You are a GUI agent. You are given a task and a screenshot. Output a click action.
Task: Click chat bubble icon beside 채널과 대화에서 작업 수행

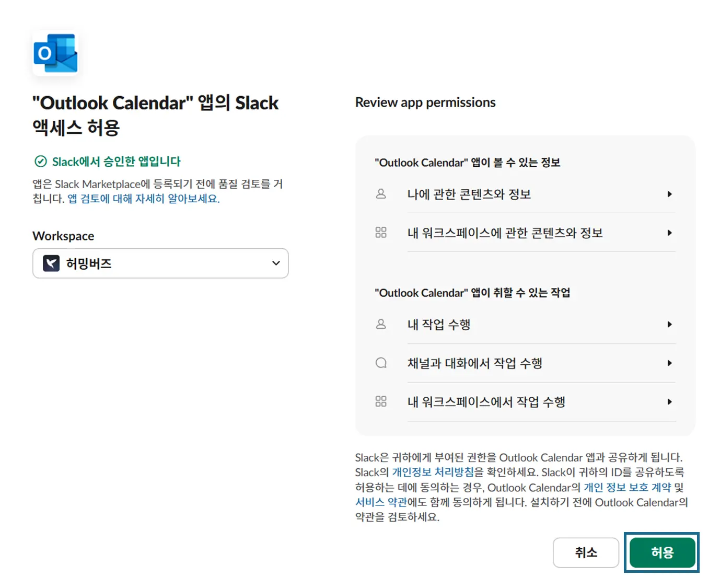pyautogui.click(x=381, y=363)
